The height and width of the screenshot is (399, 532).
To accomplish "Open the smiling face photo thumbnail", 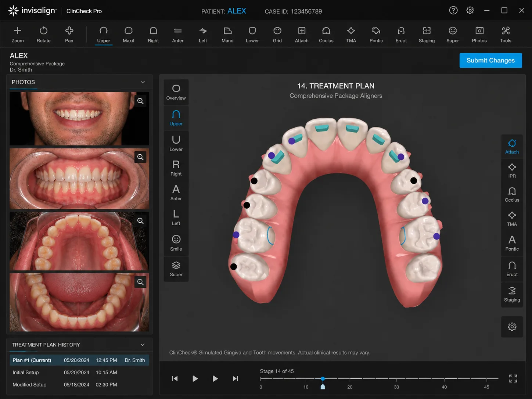I will [x=79, y=119].
